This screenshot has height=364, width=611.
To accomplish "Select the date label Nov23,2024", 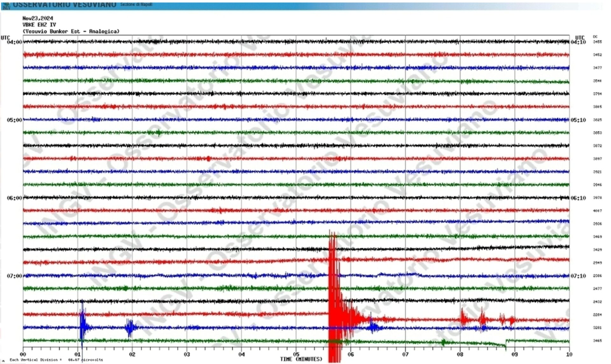I will pos(38,18).
